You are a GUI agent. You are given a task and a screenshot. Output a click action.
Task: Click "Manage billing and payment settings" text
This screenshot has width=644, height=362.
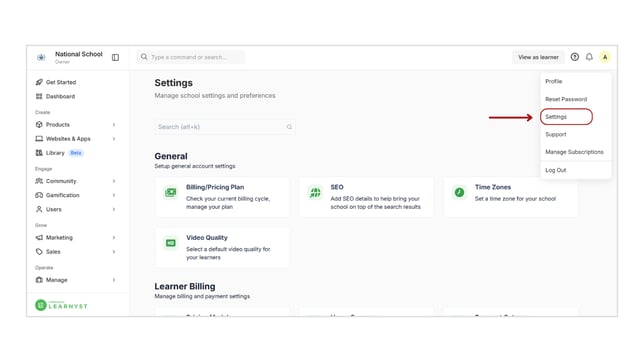pos(202,296)
